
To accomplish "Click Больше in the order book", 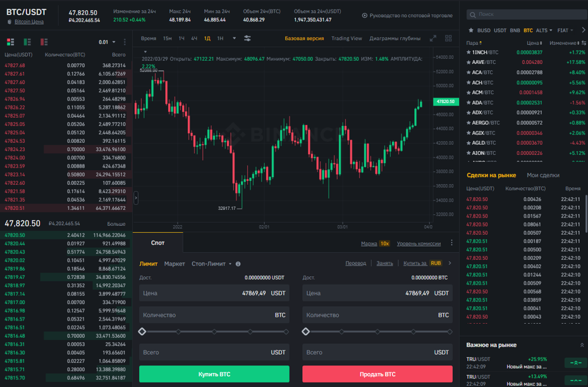I will click(116, 224).
